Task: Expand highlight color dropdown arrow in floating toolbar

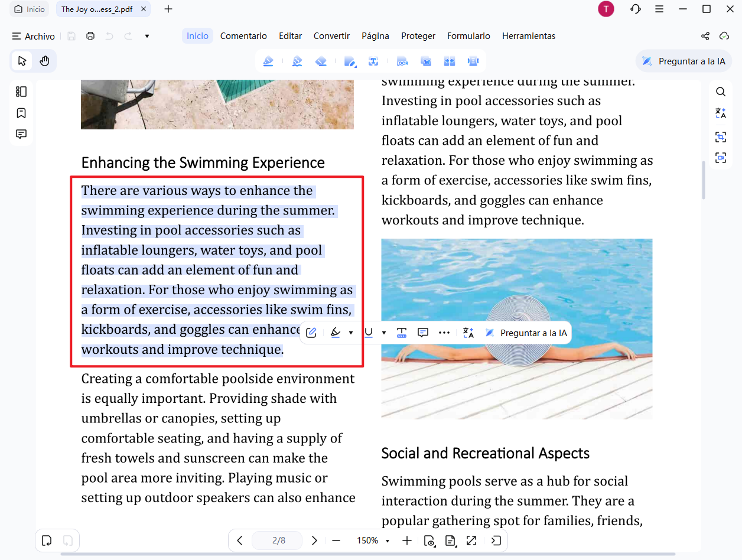Action: tap(351, 333)
